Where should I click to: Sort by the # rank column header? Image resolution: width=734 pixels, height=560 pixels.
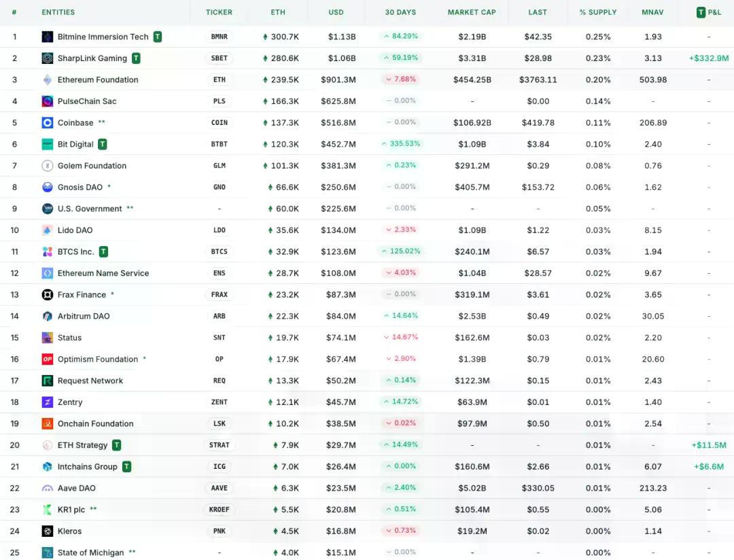tap(14, 12)
